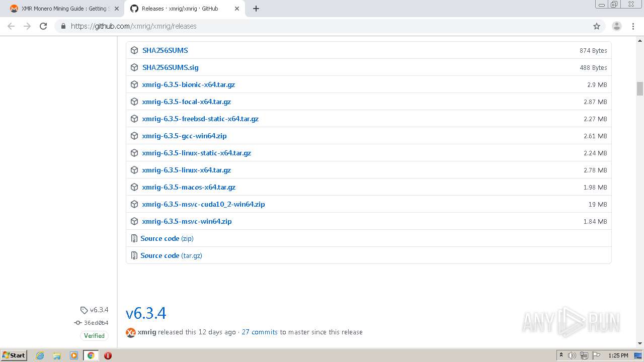Click the page vertical scrollbar thumb
Viewport: 644px width, 362px height.
tap(640, 88)
